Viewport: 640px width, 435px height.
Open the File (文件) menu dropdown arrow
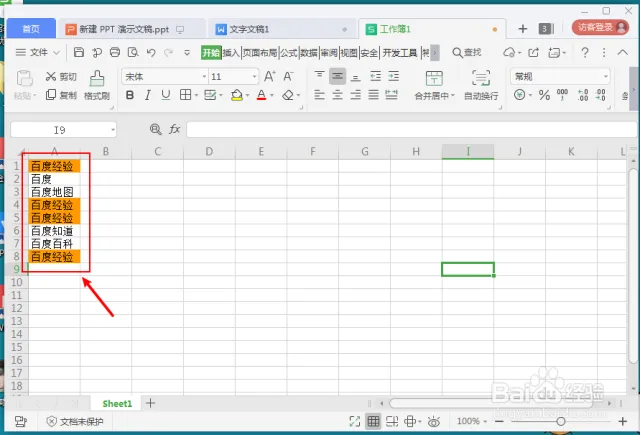point(57,53)
